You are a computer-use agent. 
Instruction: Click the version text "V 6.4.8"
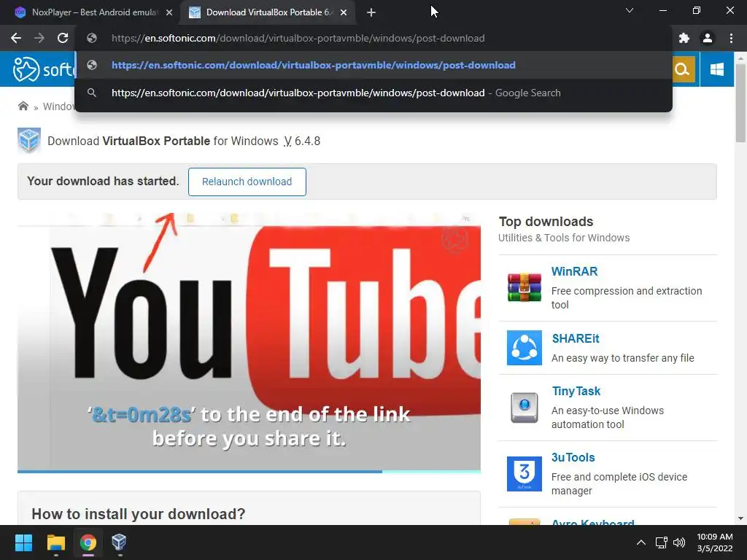[x=302, y=141]
